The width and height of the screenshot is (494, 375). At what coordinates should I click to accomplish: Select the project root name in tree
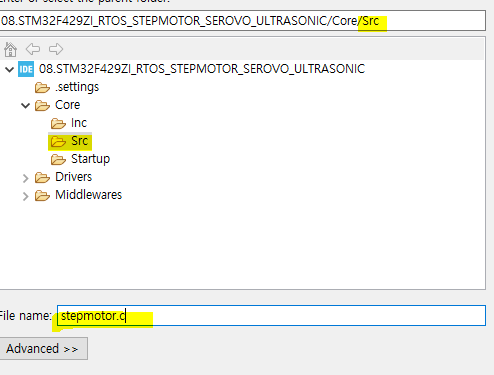point(202,69)
